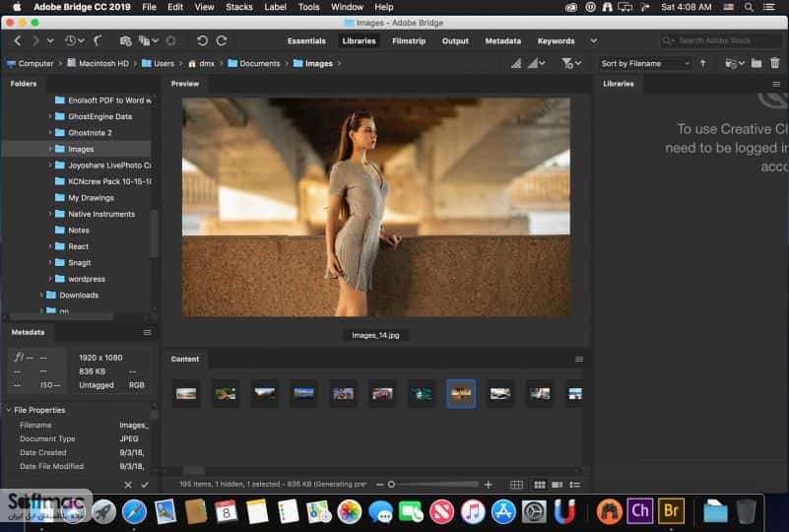Expand the Ghostnote 2 folder

[50, 132]
